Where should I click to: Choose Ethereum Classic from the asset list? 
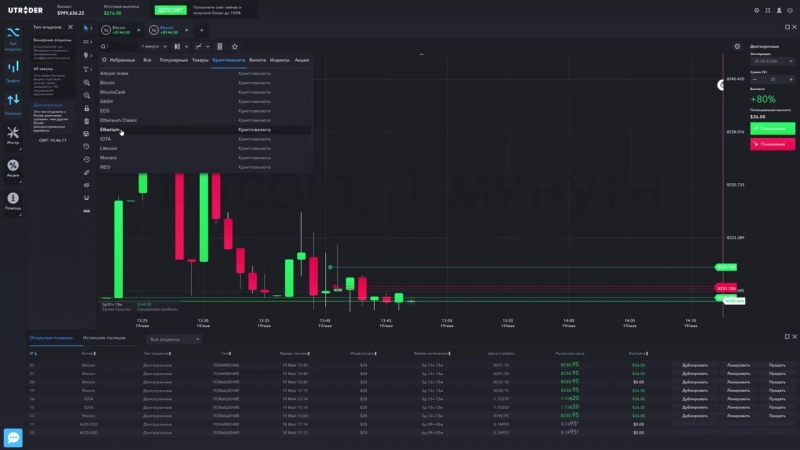coord(205,120)
